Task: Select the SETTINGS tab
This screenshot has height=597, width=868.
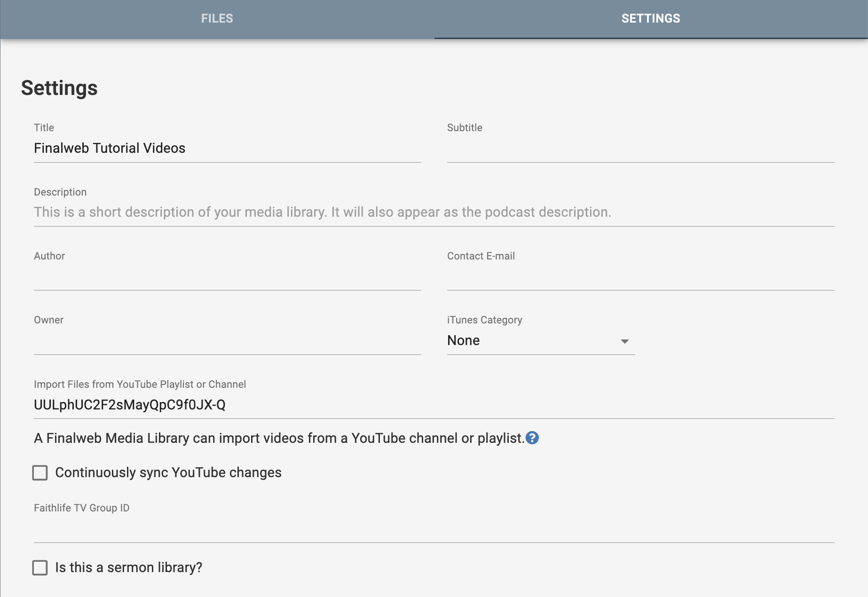Action: pos(650,19)
